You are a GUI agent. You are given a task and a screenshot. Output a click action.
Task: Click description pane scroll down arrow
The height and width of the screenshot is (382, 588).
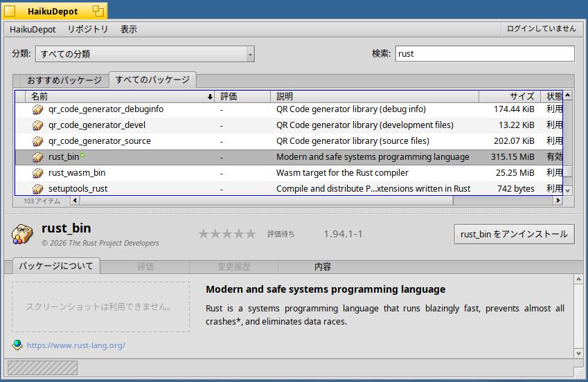pyautogui.click(x=578, y=353)
